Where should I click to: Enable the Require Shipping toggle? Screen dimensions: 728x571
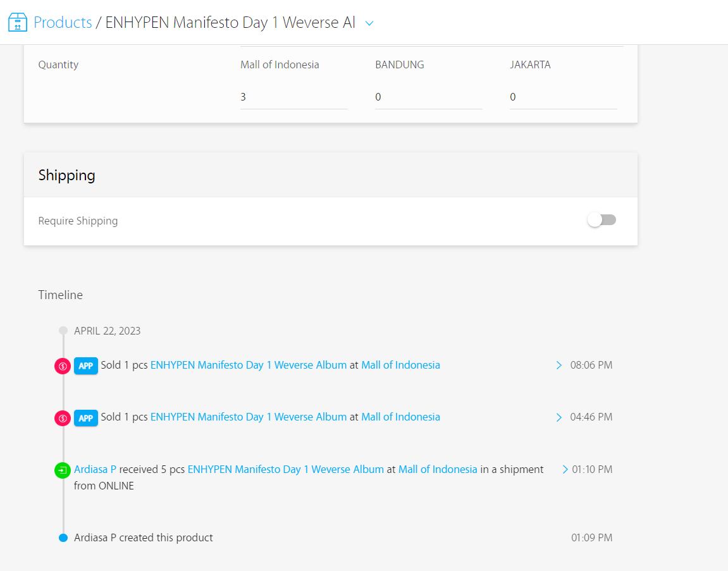(602, 220)
